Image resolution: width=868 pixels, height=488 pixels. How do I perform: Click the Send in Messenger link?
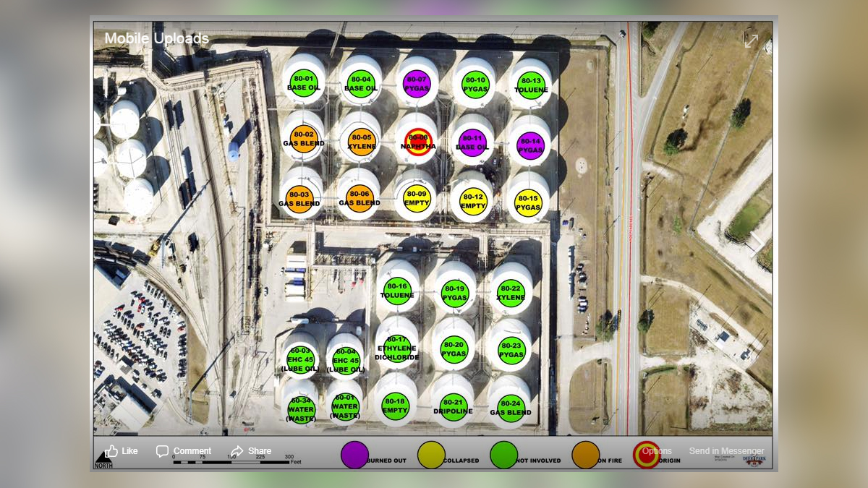[726, 451]
